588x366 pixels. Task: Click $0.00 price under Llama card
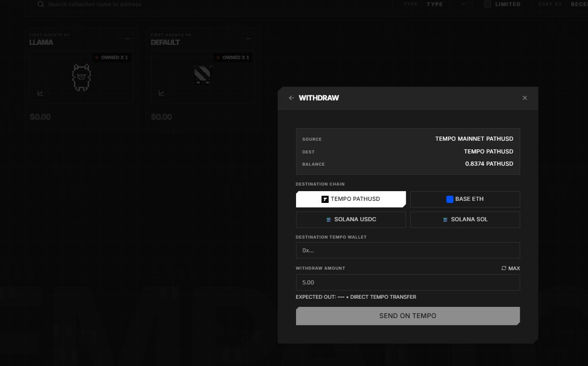pyautogui.click(x=40, y=117)
